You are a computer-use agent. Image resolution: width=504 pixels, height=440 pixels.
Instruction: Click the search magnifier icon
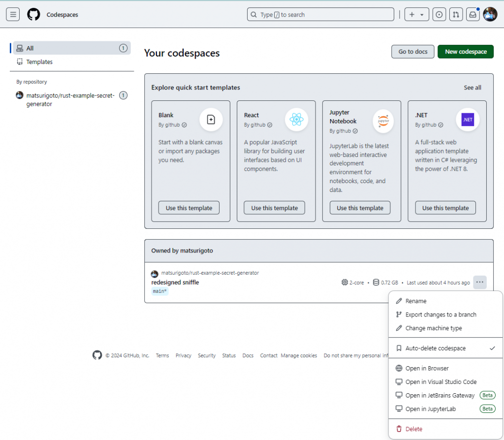(253, 14)
